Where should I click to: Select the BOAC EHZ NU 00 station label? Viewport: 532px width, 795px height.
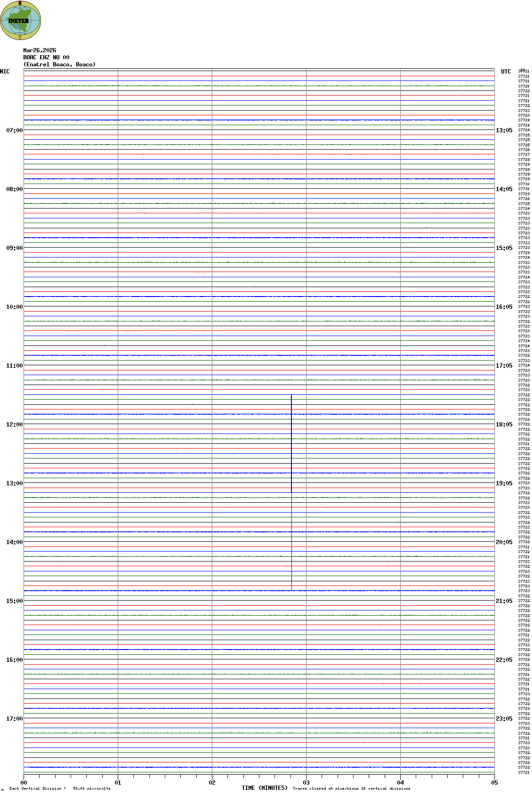coord(46,57)
